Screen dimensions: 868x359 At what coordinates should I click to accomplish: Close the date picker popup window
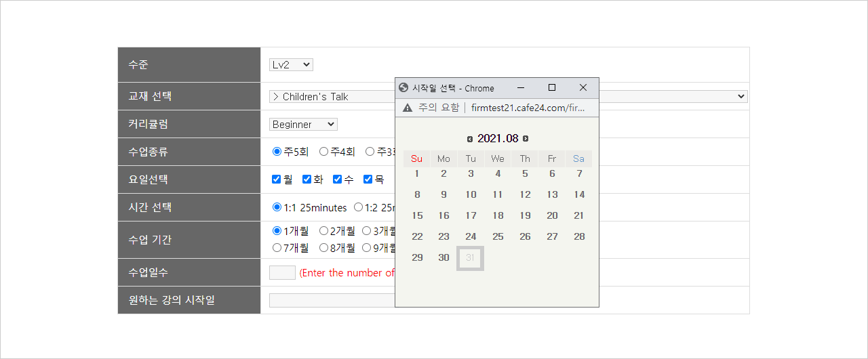(583, 88)
